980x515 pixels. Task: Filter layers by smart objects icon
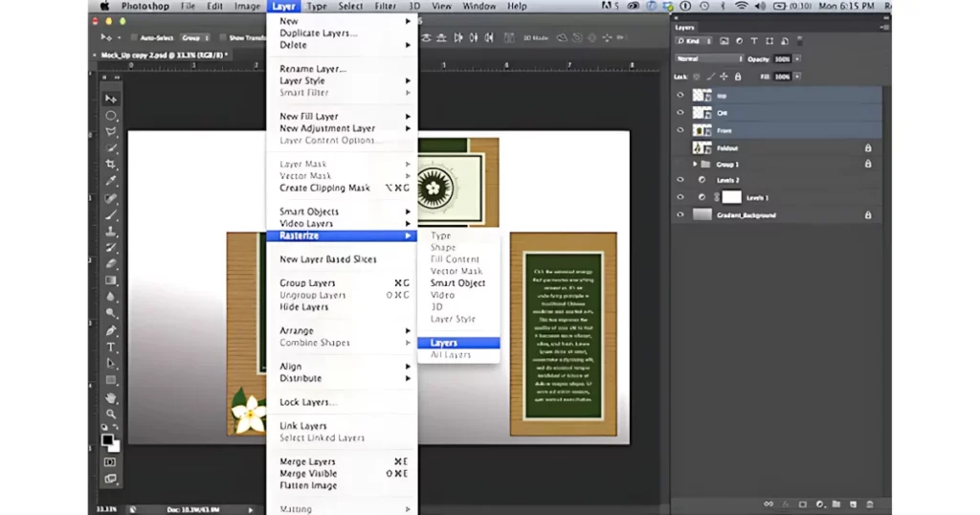tap(785, 41)
